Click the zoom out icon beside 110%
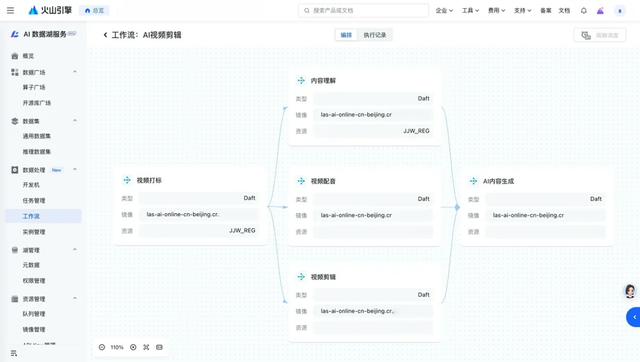 [102, 347]
